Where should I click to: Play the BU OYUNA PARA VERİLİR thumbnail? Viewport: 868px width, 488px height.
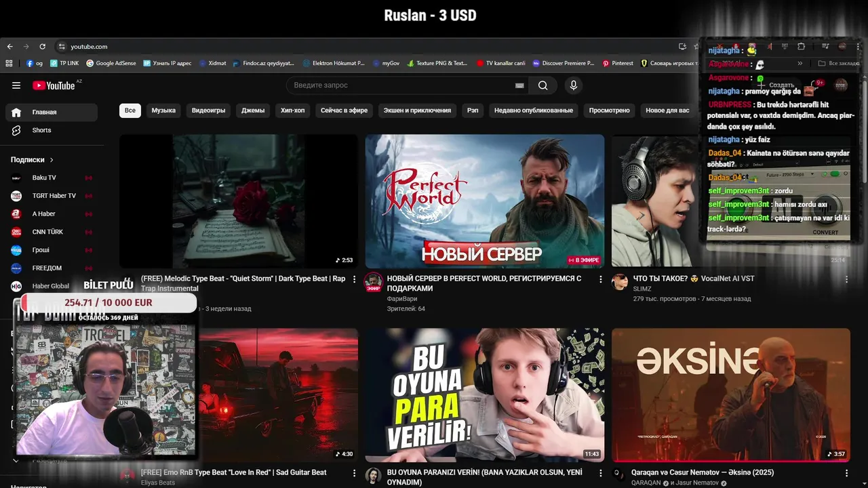(x=485, y=395)
